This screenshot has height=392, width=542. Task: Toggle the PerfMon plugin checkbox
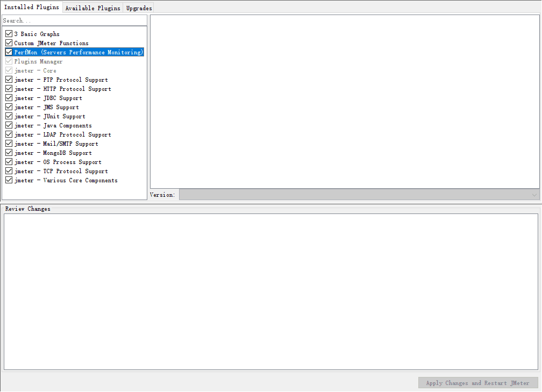(9, 52)
